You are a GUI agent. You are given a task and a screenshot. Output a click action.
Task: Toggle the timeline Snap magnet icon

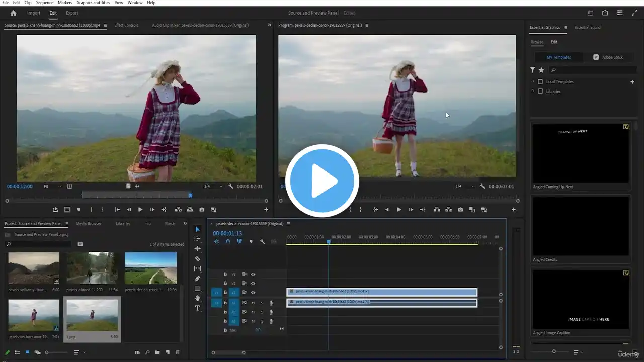pyautogui.click(x=228, y=242)
